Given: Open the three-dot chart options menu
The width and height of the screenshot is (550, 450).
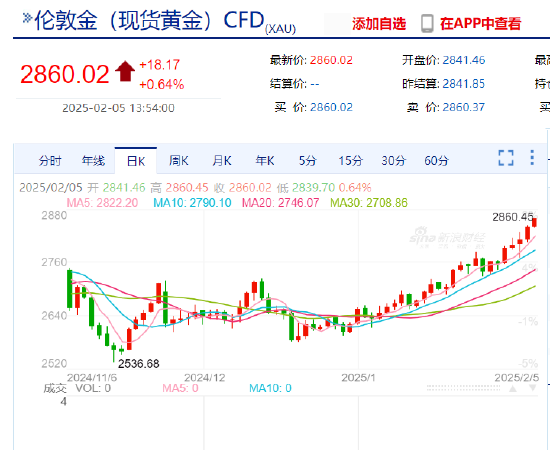Looking at the screenshot, I should 532,158.
